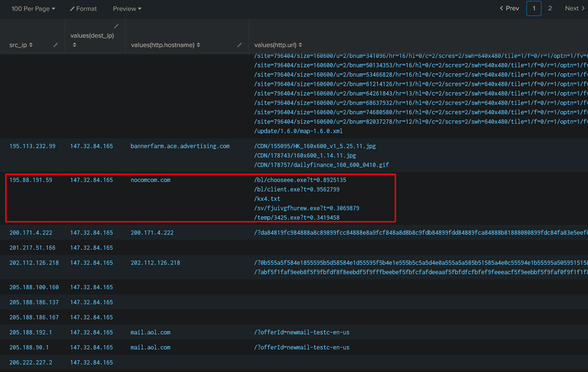
Task: Click URL containing bnum=50134353
Action: (x=421, y=65)
